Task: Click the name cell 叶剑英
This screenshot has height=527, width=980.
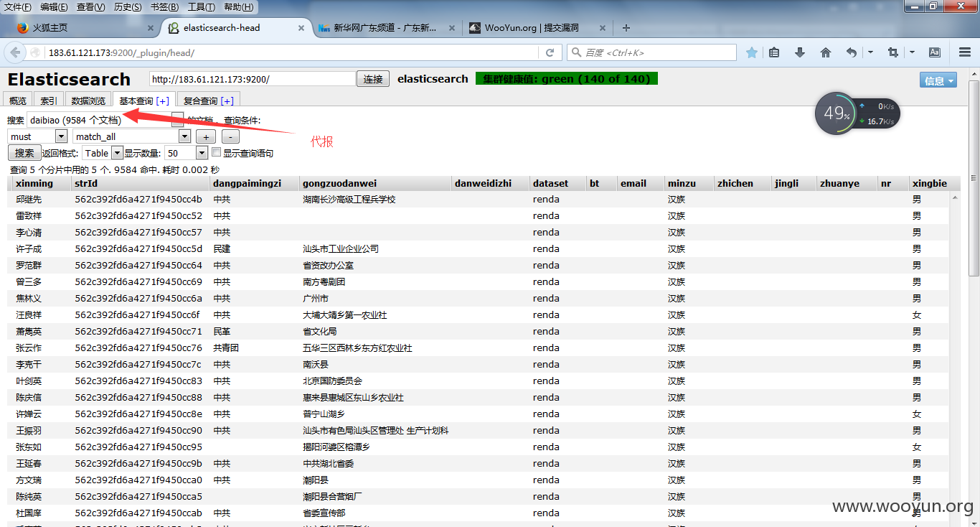Action: coord(29,381)
